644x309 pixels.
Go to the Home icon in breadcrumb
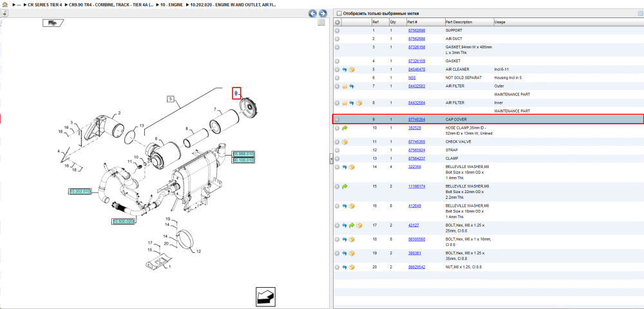[x=5, y=5]
